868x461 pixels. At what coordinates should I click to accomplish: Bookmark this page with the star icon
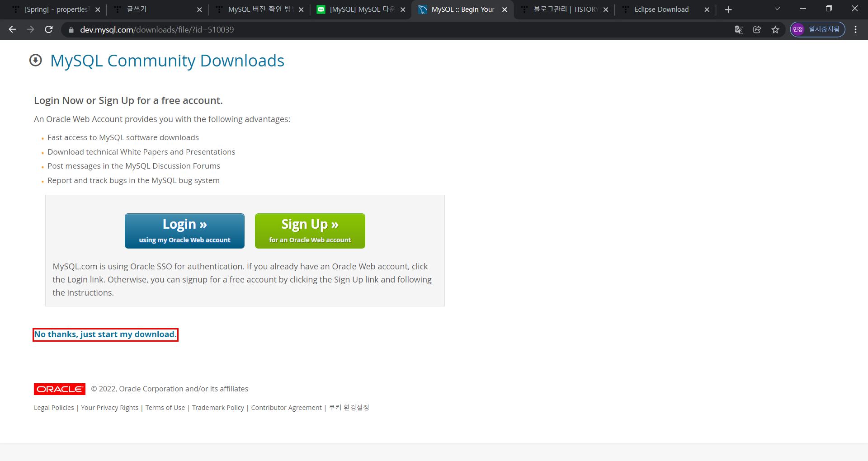[x=775, y=29]
